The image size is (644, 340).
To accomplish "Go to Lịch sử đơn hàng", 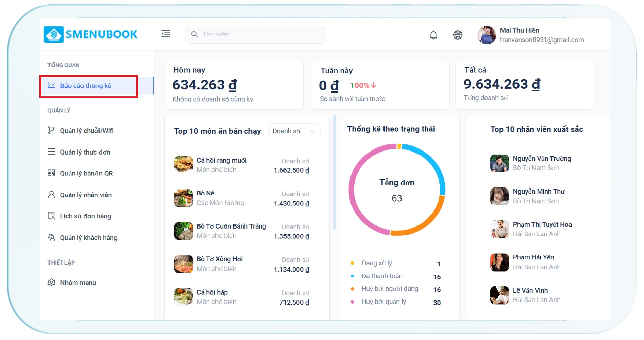I will tap(85, 216).
